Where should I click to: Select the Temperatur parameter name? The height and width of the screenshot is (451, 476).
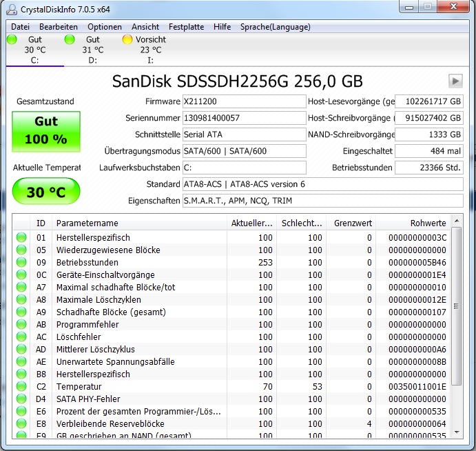(x=79, y=387)
